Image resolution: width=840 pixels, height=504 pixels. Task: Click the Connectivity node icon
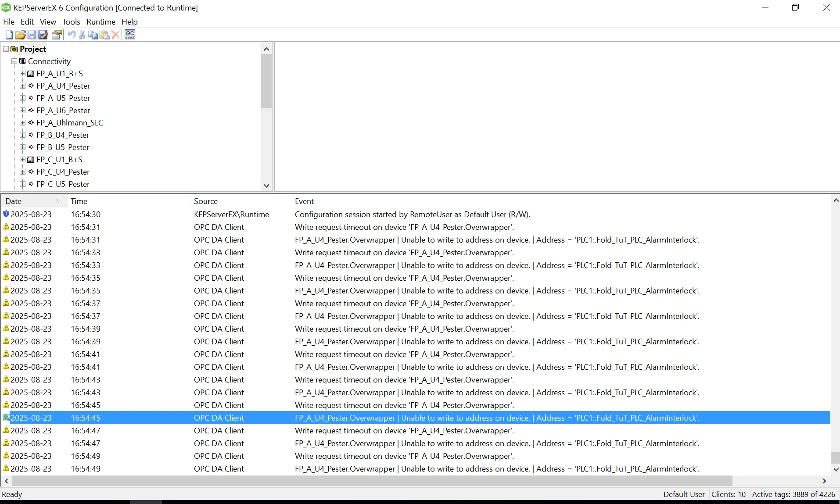(22, 61)
